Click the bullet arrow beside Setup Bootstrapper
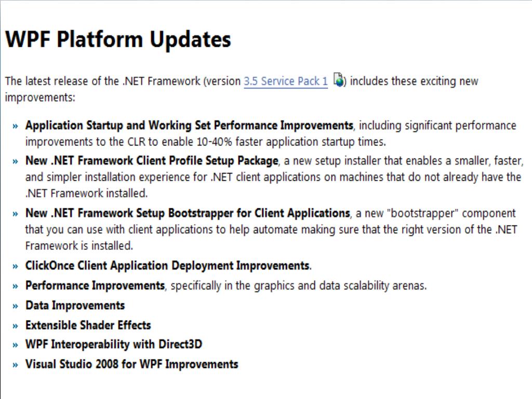 point(15,214)
